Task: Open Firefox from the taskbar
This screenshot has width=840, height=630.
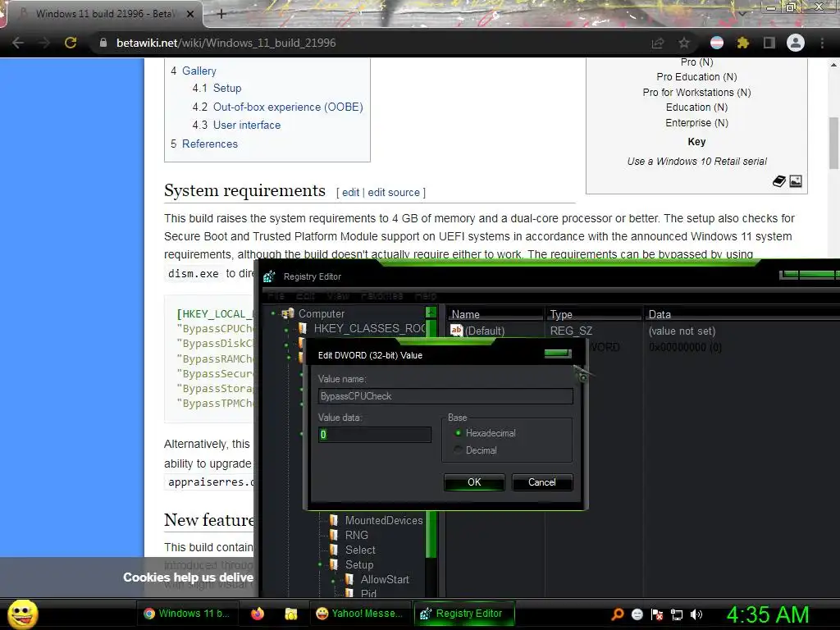Action: point(257,614)
